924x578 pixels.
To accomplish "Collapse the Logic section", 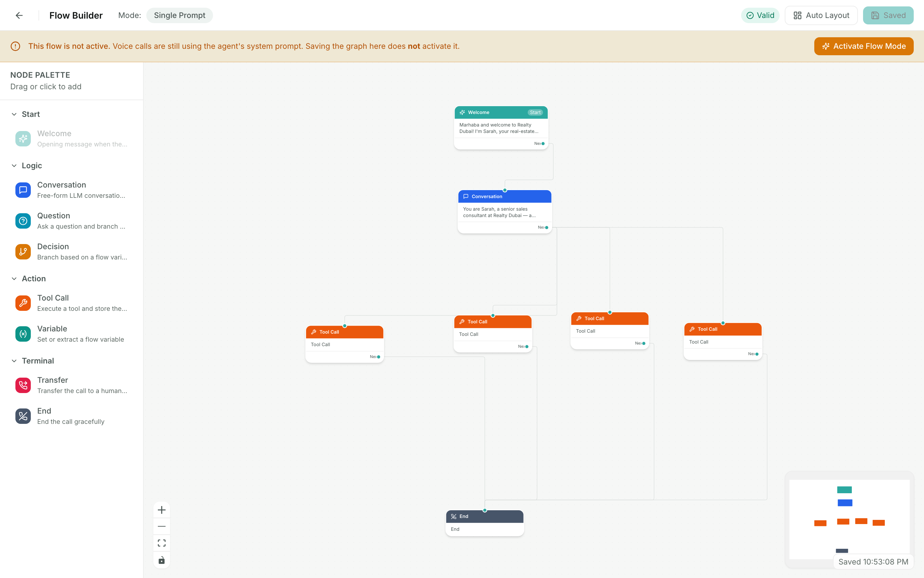I will [x=14, y=165].
